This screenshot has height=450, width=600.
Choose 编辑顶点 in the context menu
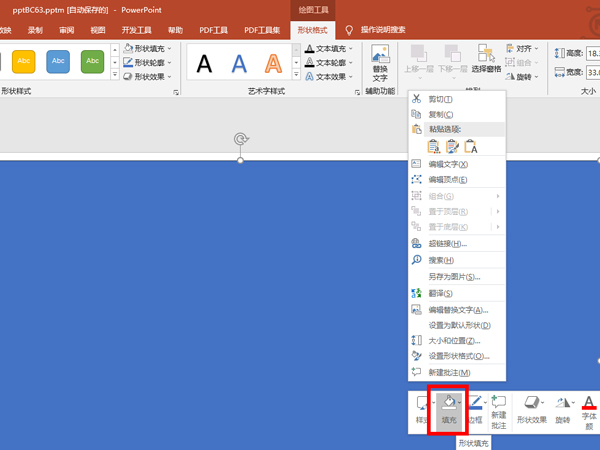448,180
